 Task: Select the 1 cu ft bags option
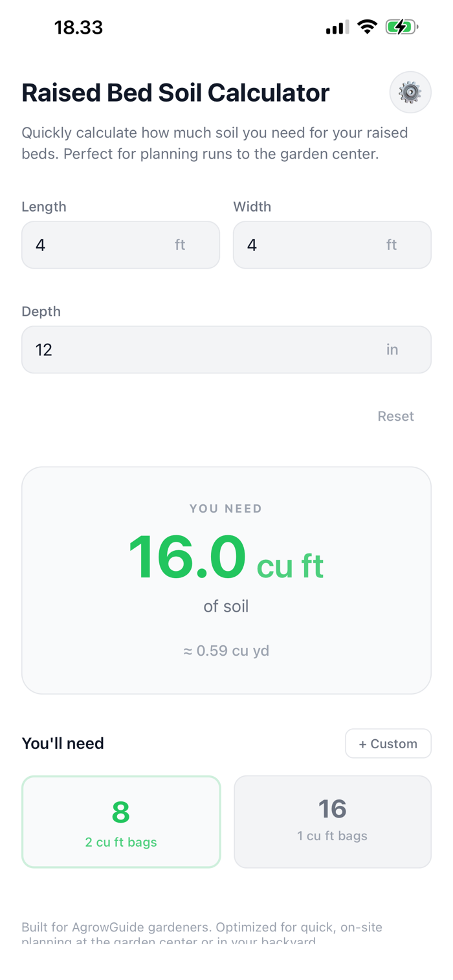pyautogui.click(x=333, y=821)
